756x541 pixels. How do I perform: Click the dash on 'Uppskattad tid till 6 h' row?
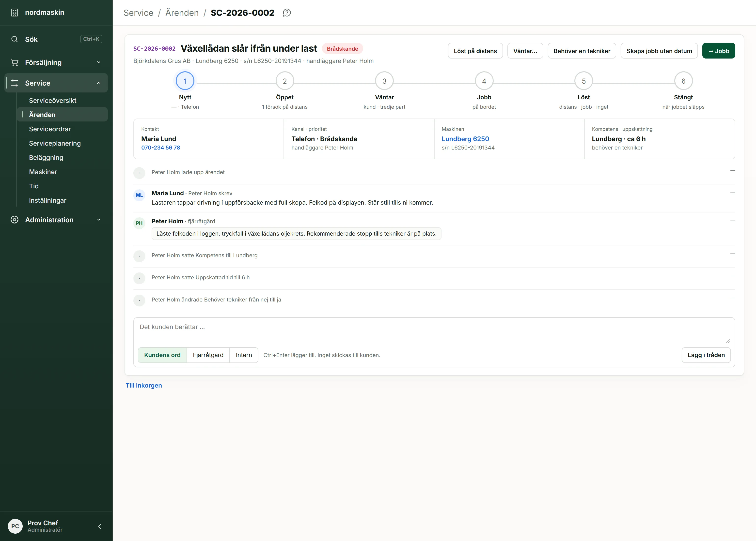(x=733, y=276)
